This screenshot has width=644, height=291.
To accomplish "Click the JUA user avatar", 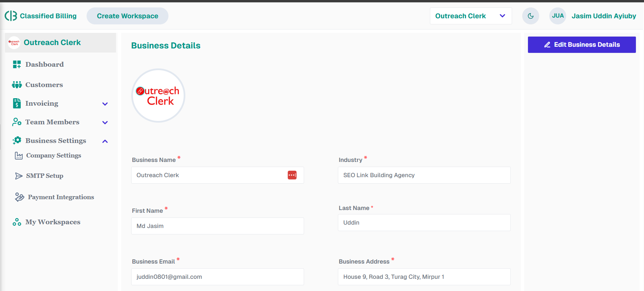I will pos(557,16).
